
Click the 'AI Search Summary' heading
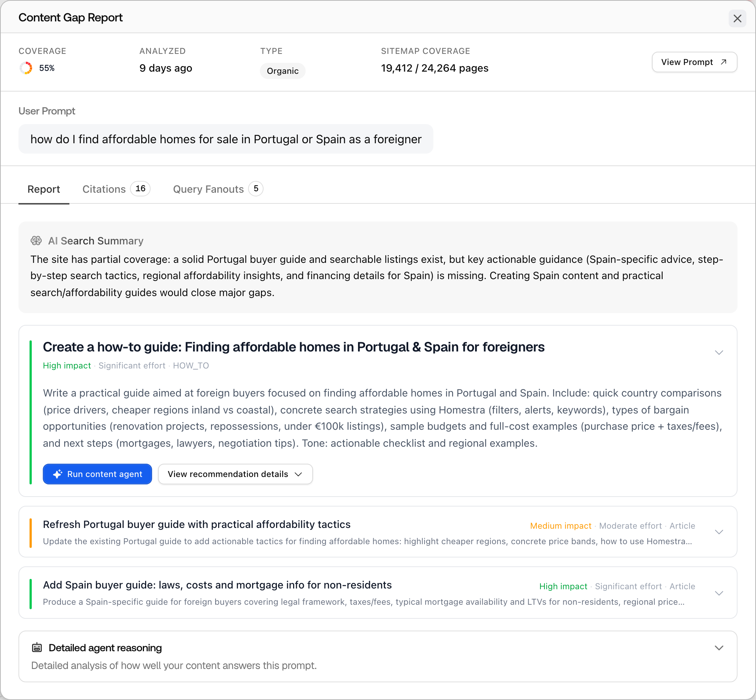click(96, 241)
